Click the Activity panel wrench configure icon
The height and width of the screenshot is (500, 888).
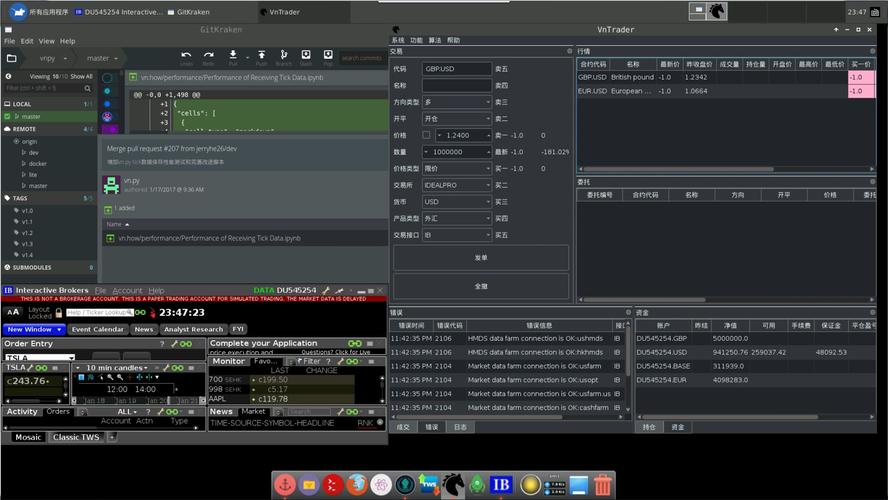click(x=161, y=412)
